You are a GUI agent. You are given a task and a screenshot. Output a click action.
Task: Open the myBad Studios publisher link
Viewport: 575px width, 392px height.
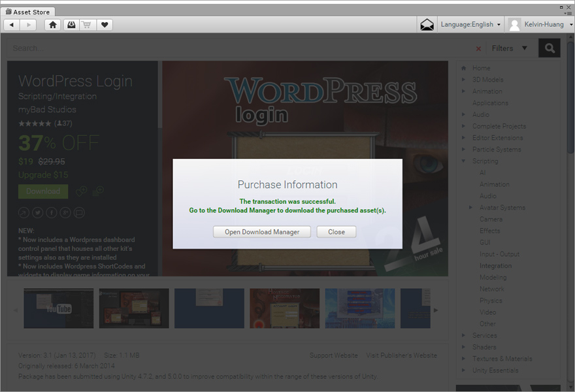[47, 109]
